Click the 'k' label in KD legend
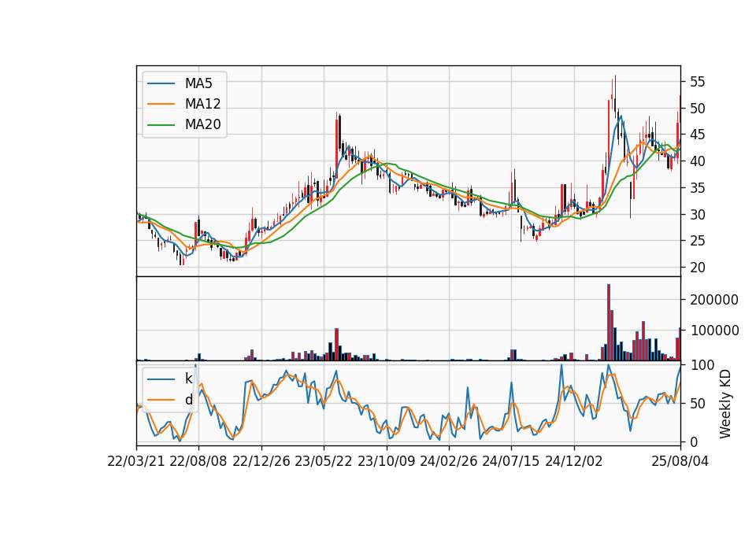This screenshot has height=543, width=756. click(188, 379)
